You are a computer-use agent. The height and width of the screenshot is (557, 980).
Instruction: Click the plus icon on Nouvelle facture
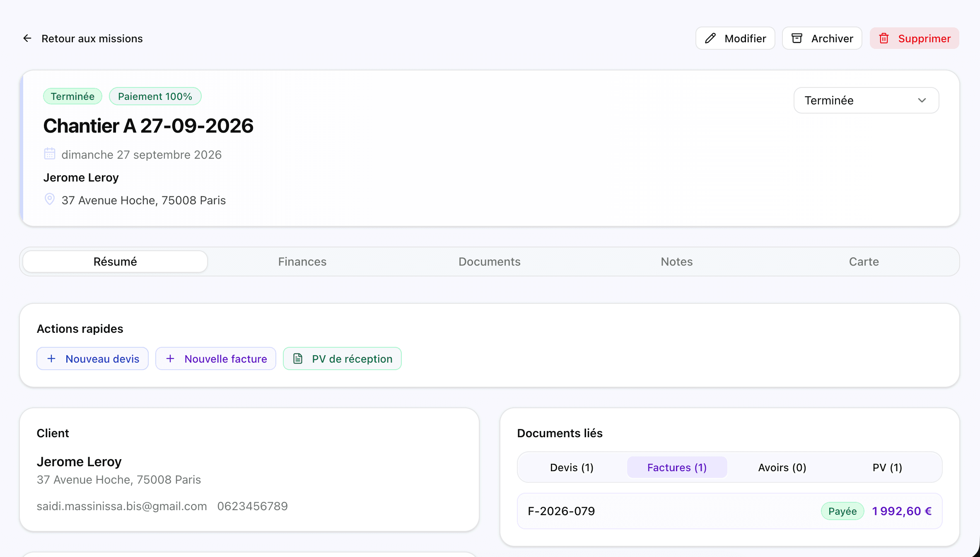point(170,358)
